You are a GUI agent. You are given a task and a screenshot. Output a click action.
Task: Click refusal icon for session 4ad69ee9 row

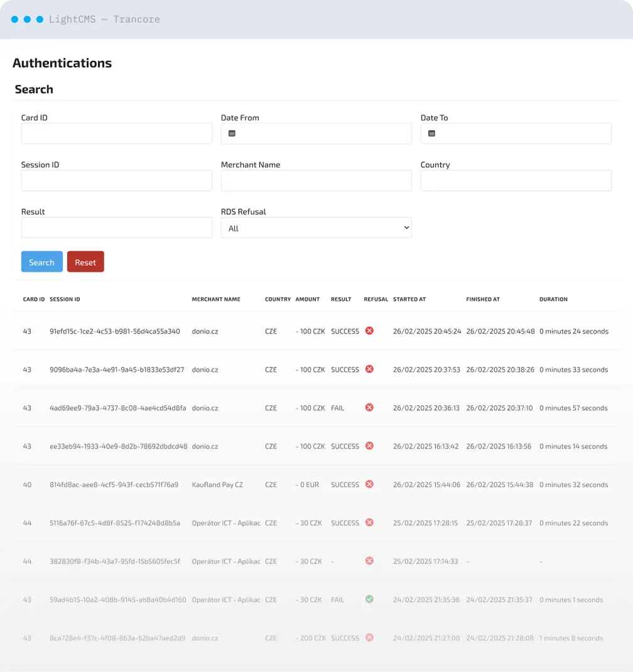click(x=369, y=408)
